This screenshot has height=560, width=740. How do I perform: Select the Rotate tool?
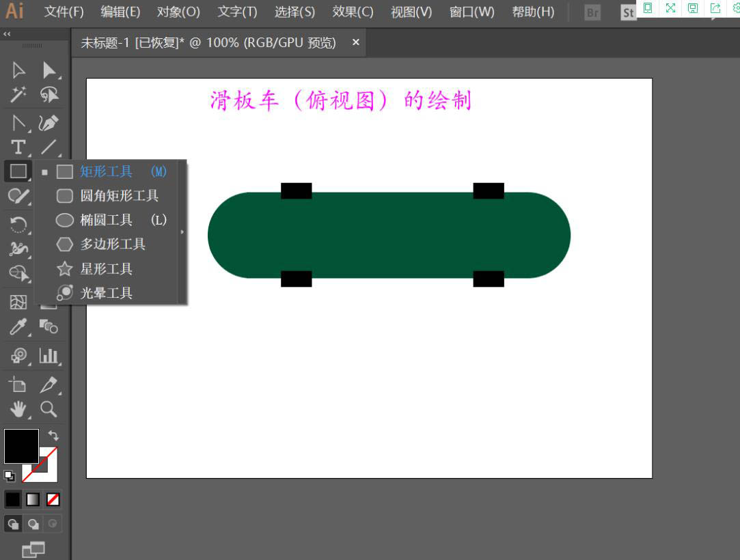18,224
